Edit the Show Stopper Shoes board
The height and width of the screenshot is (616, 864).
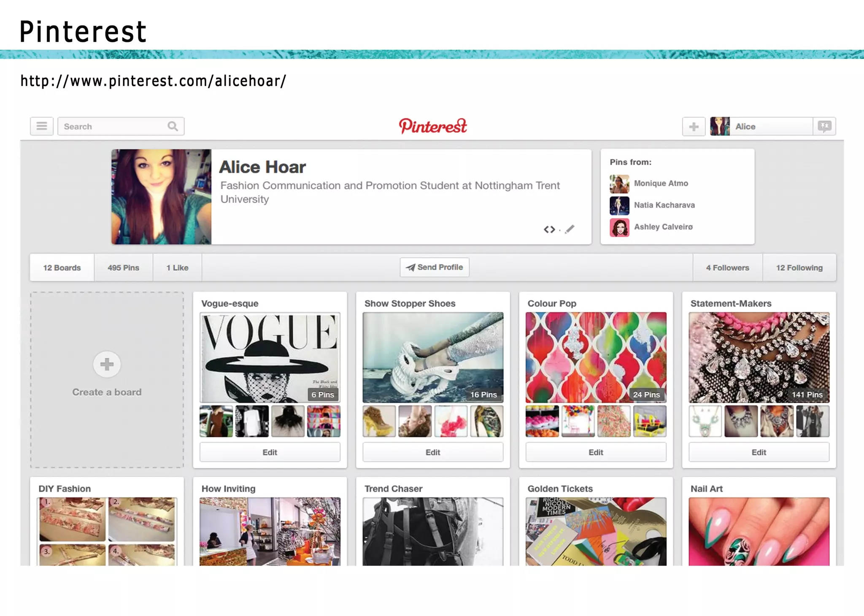tap(433, 452)
